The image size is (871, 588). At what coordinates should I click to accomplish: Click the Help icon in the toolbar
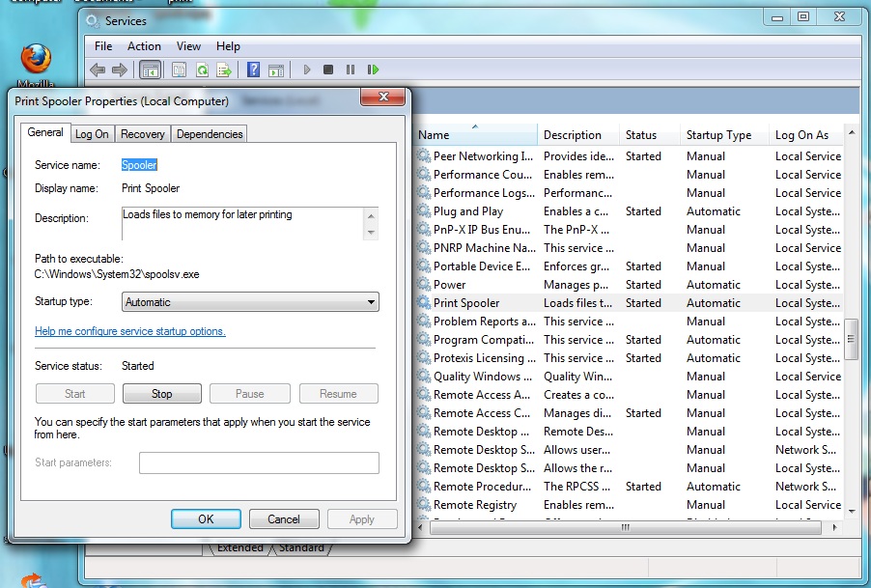[252, 70]
